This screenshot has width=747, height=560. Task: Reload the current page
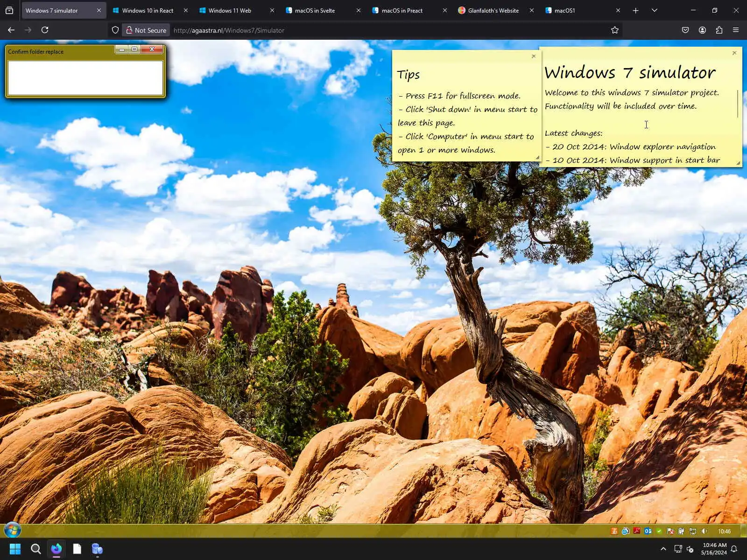(x=45, y=30)
